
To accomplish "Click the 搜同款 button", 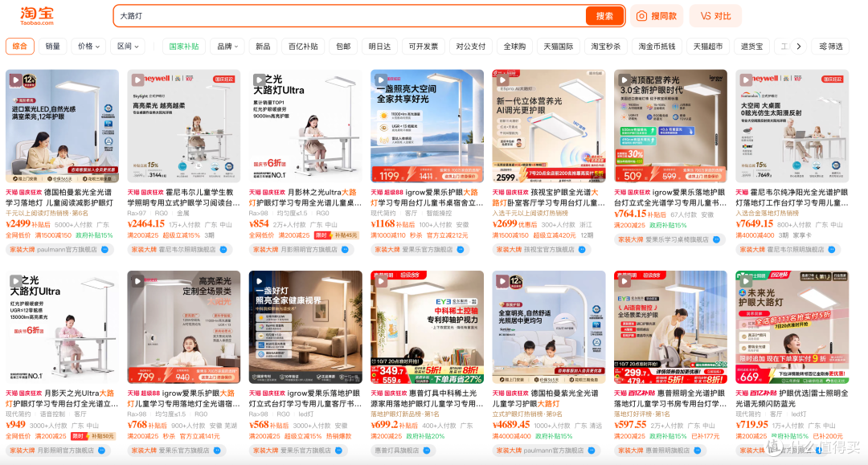I will click(x=657, y=16).
